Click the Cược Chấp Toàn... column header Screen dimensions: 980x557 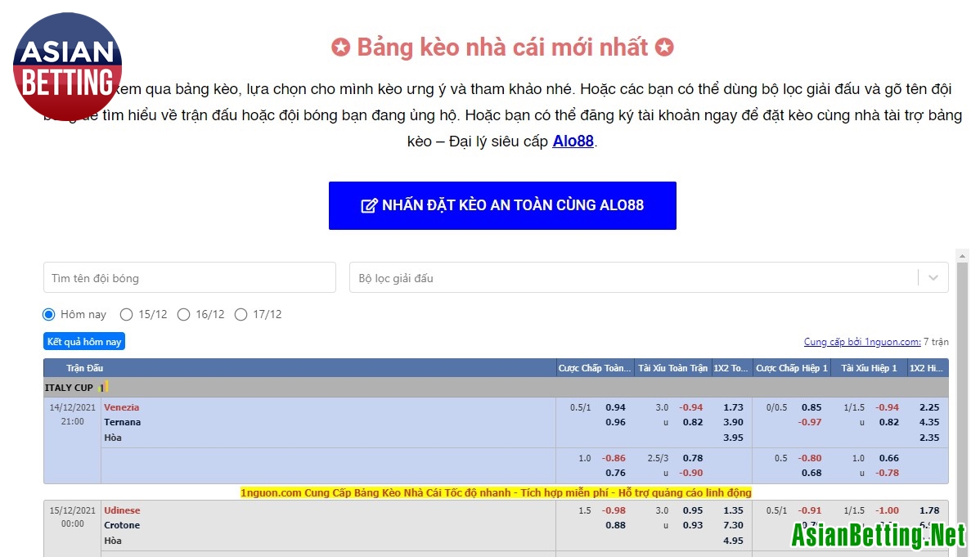(595, 368)
